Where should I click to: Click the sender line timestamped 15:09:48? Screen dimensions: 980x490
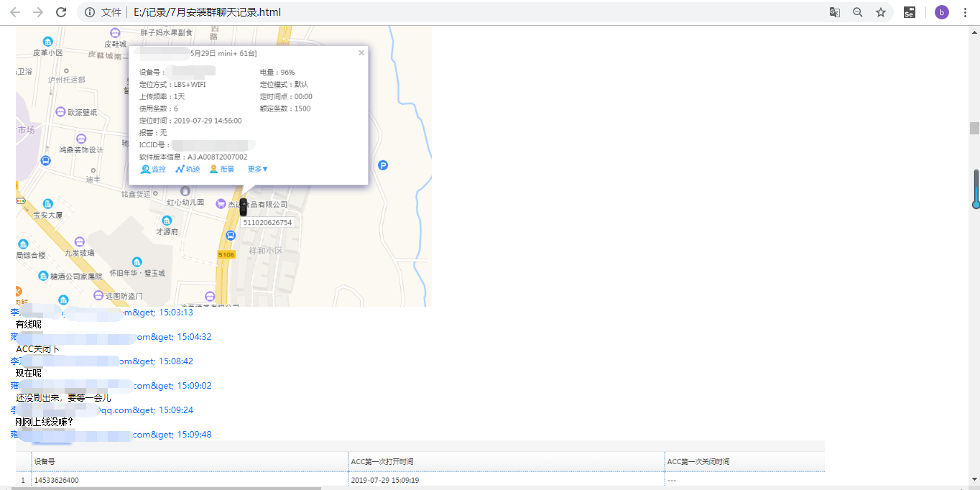(111, 435)
